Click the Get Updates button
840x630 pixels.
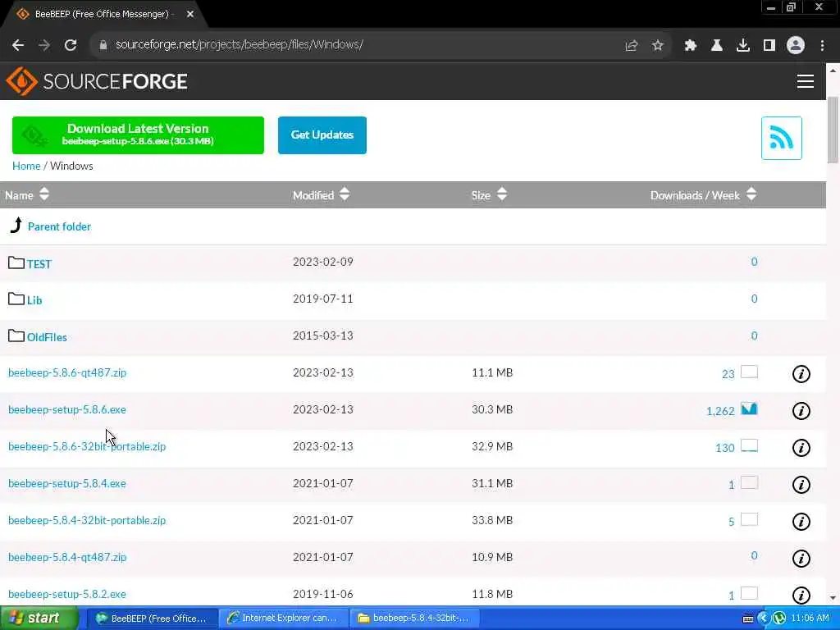click(x=322, y=135)
